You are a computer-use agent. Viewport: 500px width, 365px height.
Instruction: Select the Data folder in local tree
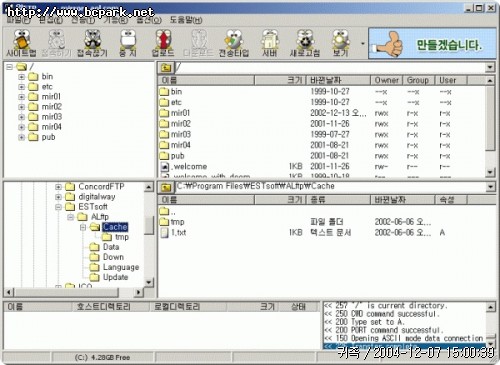104,247
